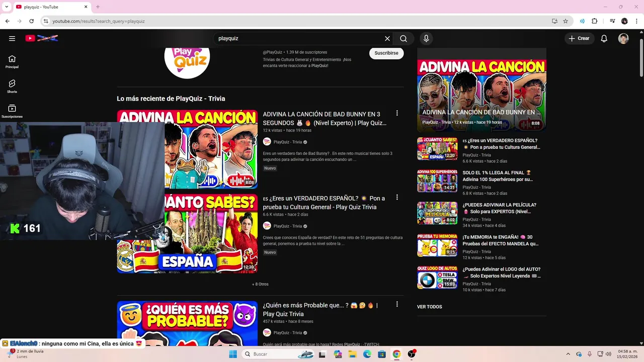The image size is (644, 362).
Task: Bookmark this page with the star
Action: (566, 21)
